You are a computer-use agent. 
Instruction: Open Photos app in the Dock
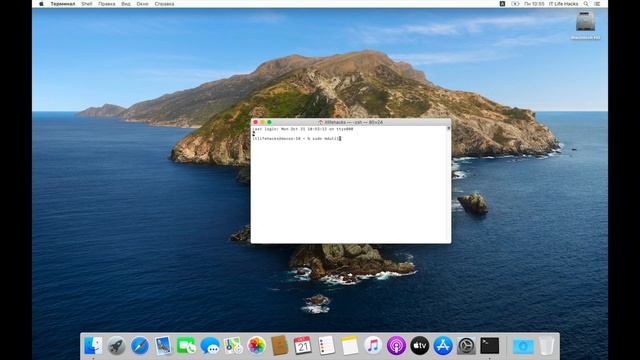pyautogui.click(x=256, y=346)
